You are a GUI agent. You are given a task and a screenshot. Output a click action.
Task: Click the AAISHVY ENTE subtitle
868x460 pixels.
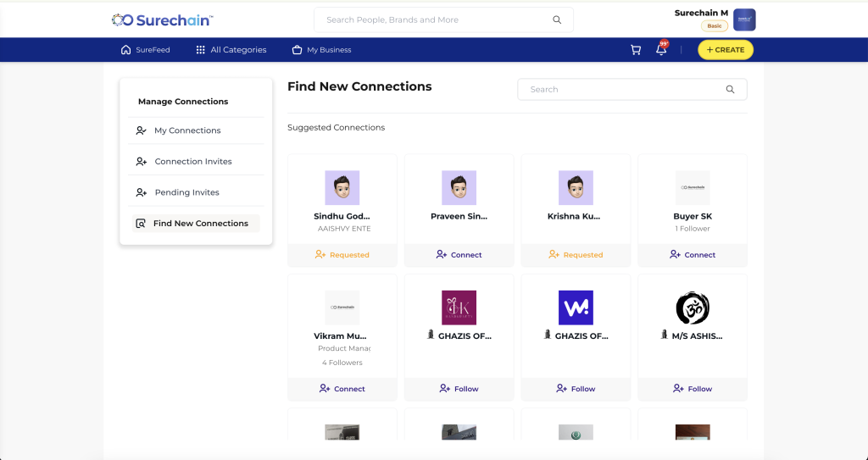click(x=344, y=229)
